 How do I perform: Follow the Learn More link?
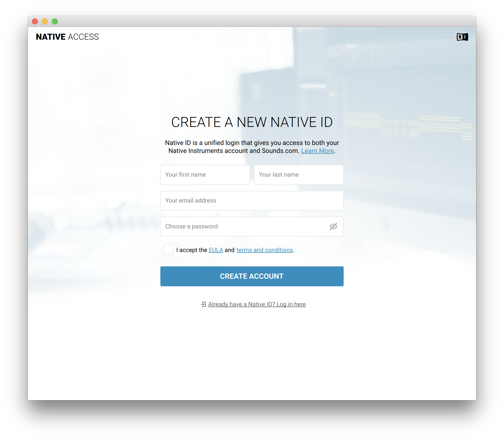coord(317,151)
